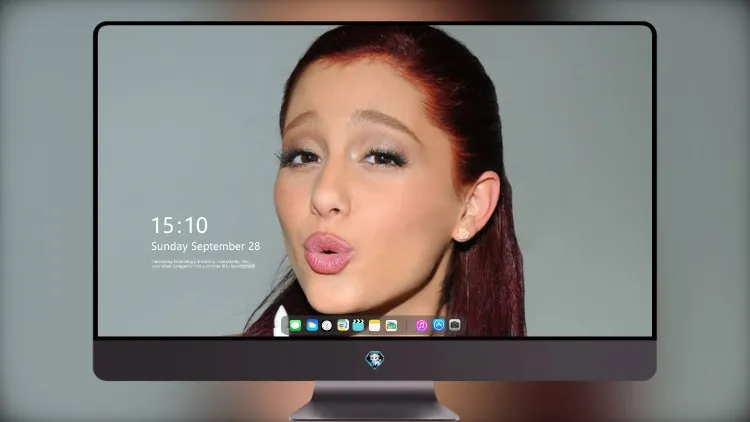This screenshot has height=422, width=750.
Task: Select the Sunday September 28 date text
Action: click(x=206, y=246)
